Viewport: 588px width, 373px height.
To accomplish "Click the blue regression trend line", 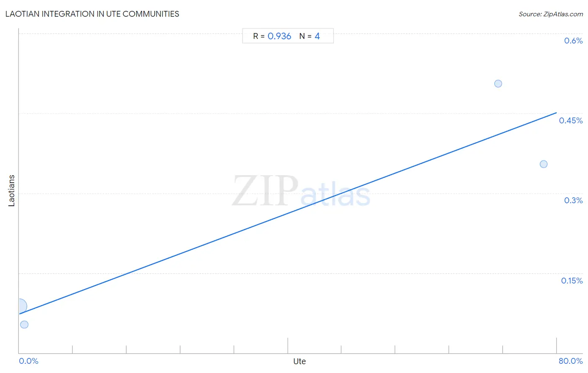I will [x=288, y=213].
